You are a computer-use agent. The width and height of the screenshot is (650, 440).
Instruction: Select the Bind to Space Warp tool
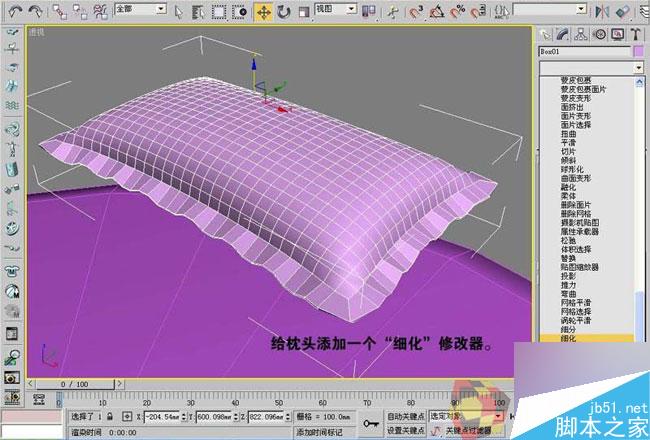pos(100,12)
